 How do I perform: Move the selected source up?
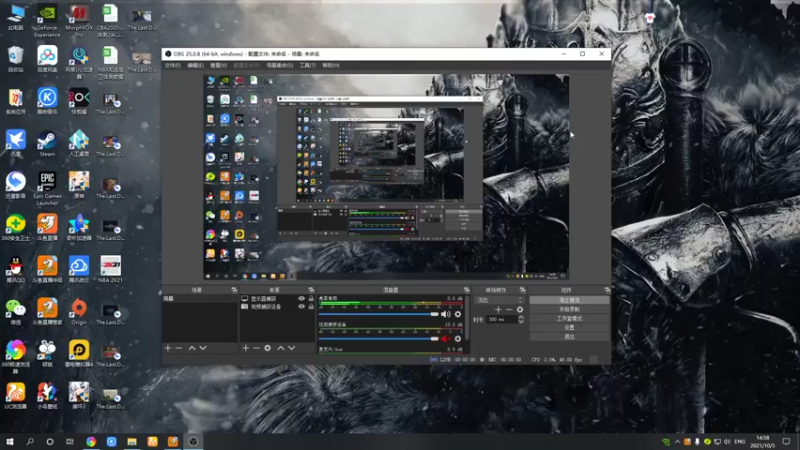281,348
